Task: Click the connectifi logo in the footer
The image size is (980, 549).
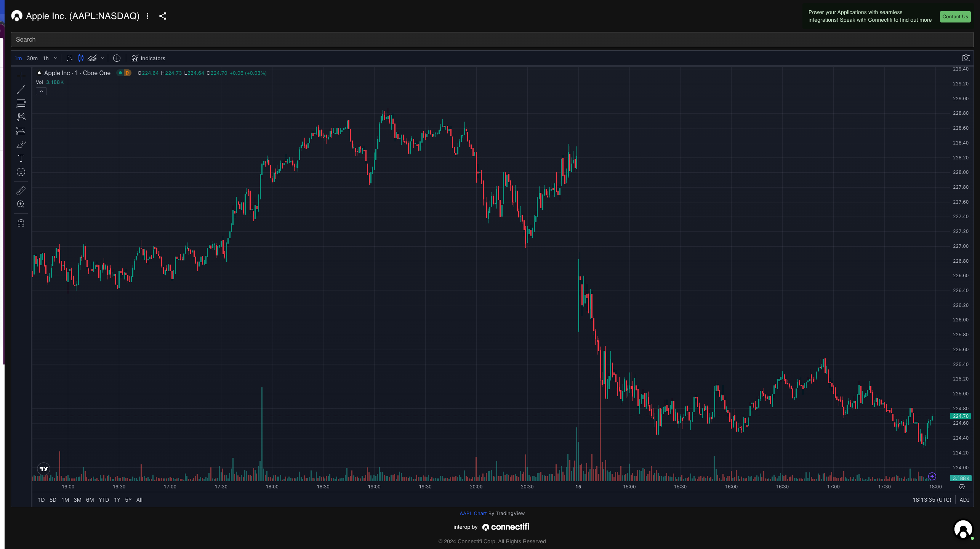Action: [506, 527]
